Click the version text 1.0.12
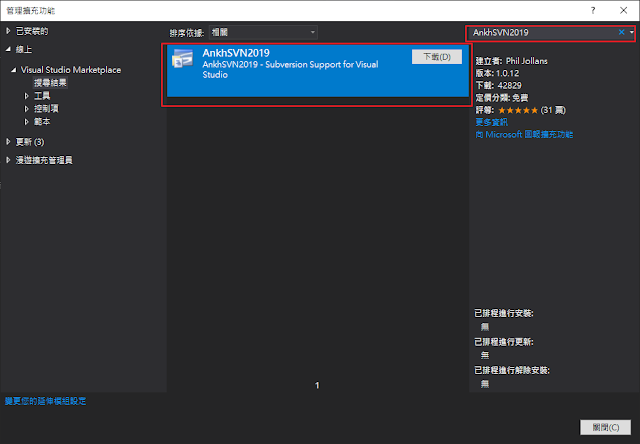Viewport: 640px width, 444px height. pos(507,73)
